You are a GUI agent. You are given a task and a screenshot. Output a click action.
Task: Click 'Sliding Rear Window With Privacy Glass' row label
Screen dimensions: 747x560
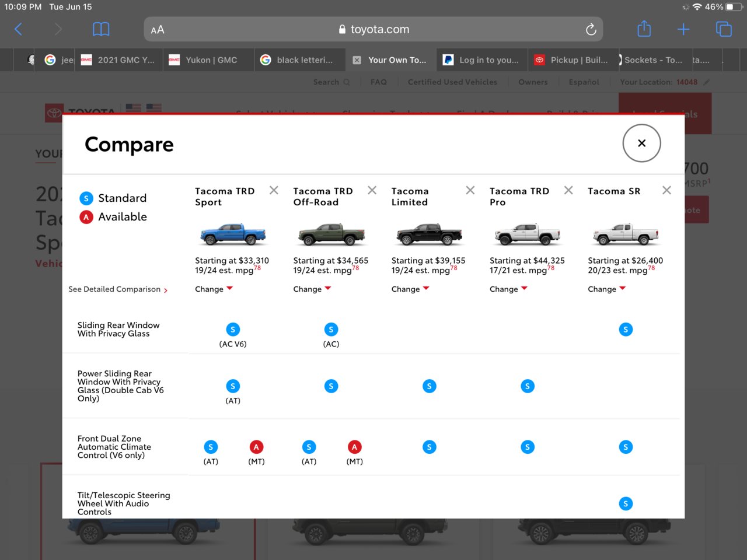tap(118, 330)
